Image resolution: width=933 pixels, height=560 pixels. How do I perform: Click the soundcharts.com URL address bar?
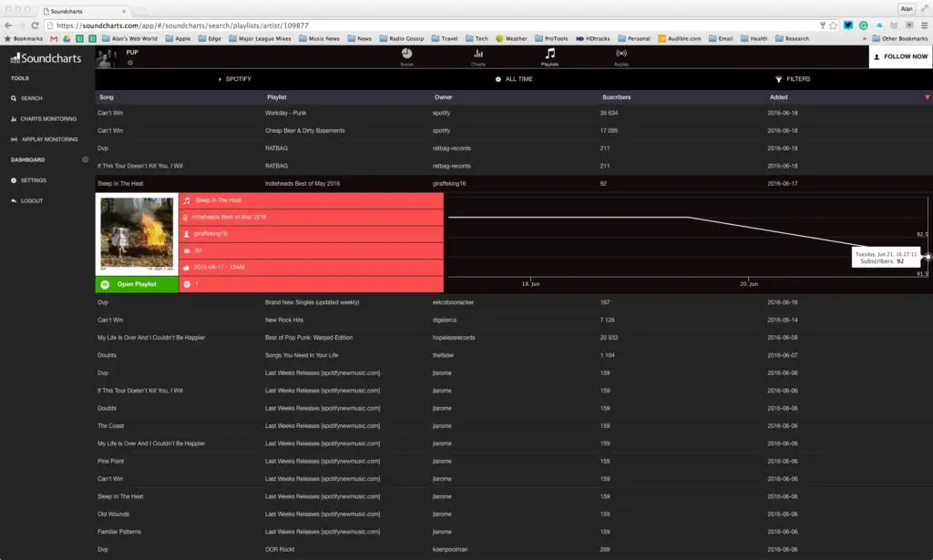point(431,25)
